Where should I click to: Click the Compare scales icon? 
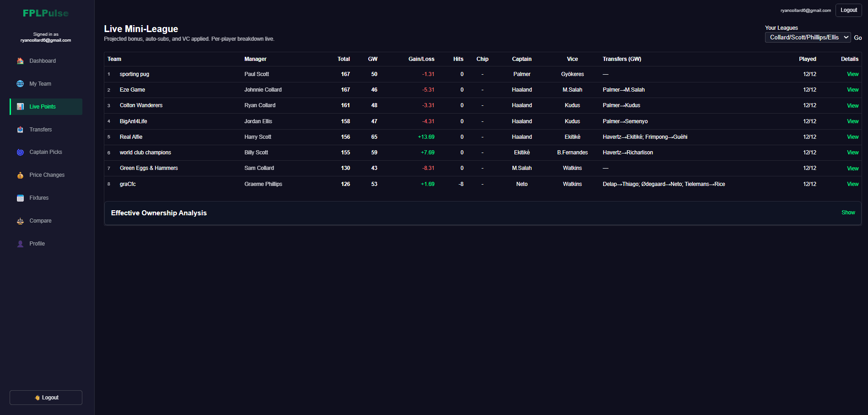20,221
